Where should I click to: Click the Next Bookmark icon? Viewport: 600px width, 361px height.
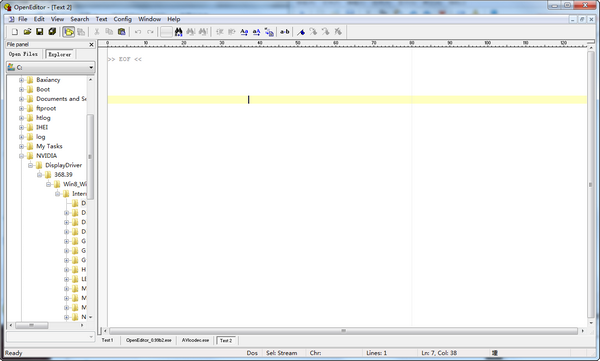point(313,32)
